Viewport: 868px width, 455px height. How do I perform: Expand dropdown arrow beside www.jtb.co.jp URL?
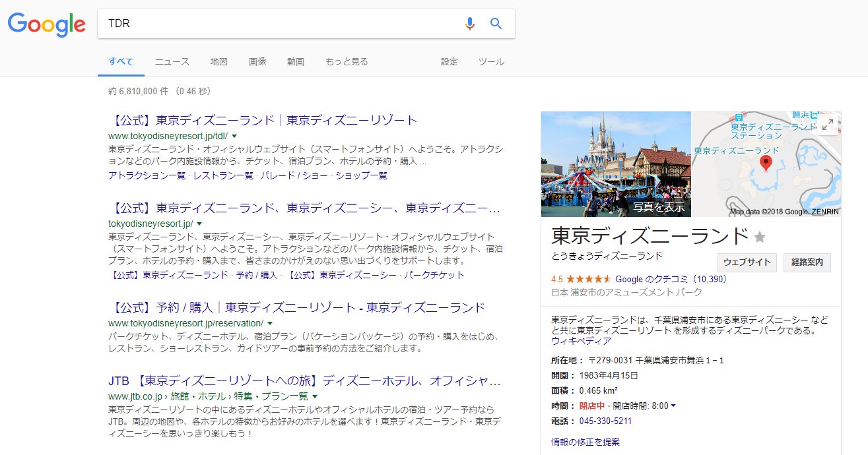click(315, 396)
